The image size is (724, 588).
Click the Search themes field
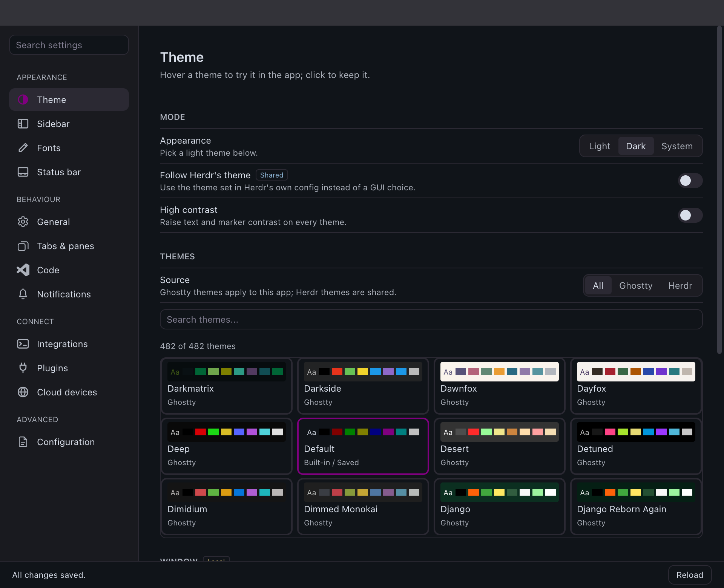click(x=431, y=319)
